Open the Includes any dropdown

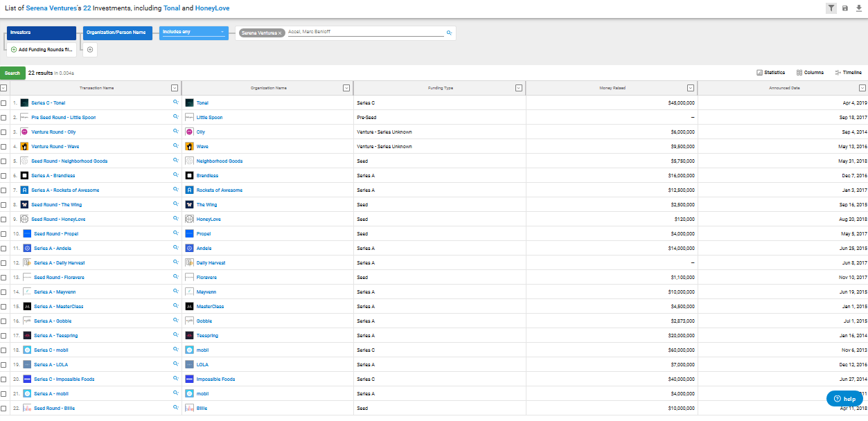click(x=193, y=33)
